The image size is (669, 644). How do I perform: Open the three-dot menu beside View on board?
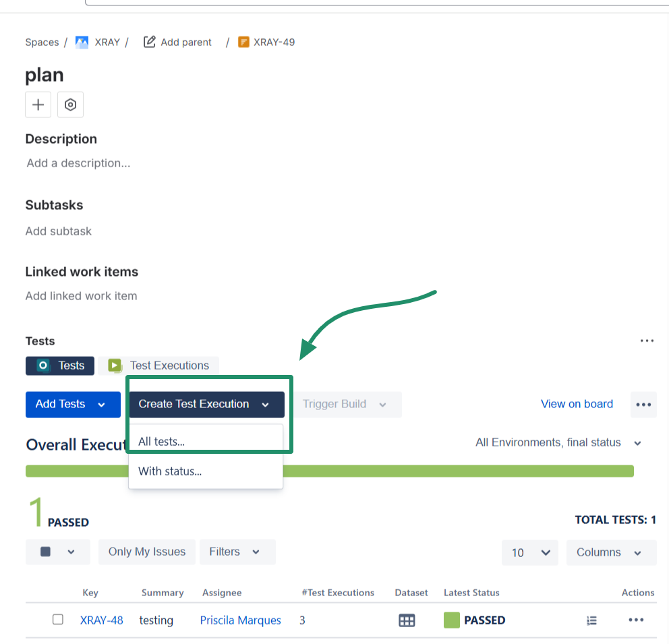pyautogui.click(x=643, y=405)
